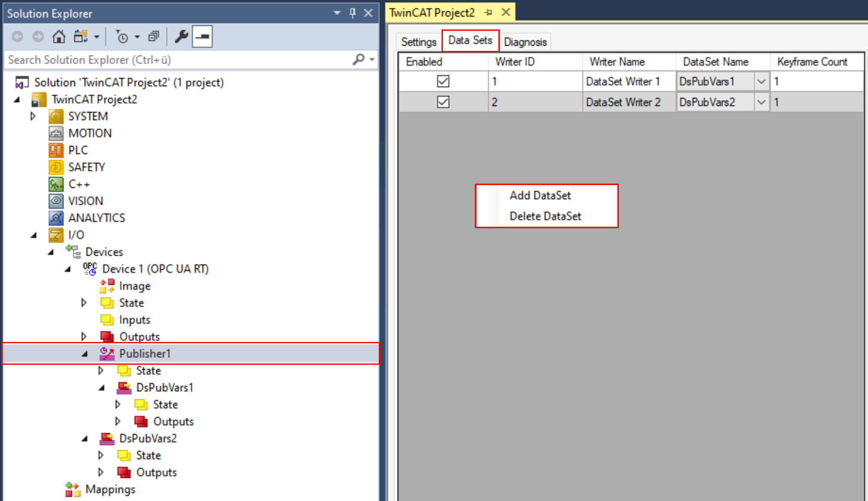Viewport: 868px width, 501px height.
Task: Select the Image item icon
Action: point(107,286)
